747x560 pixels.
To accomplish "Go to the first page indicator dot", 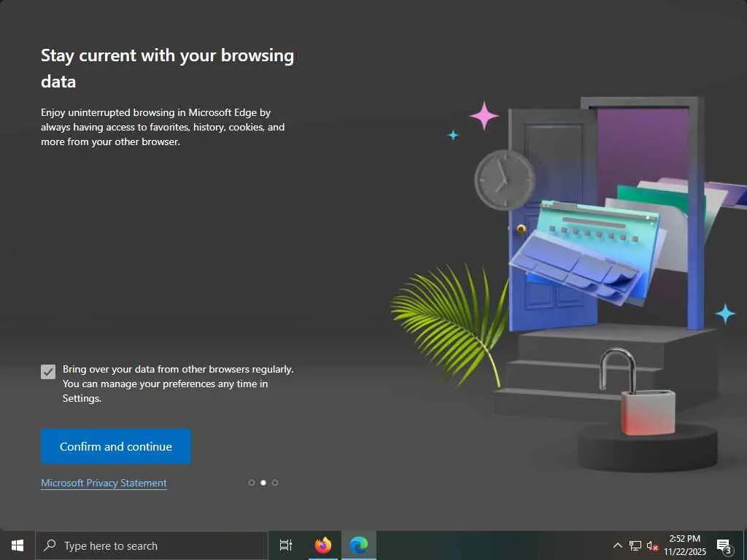I will 252,483.
